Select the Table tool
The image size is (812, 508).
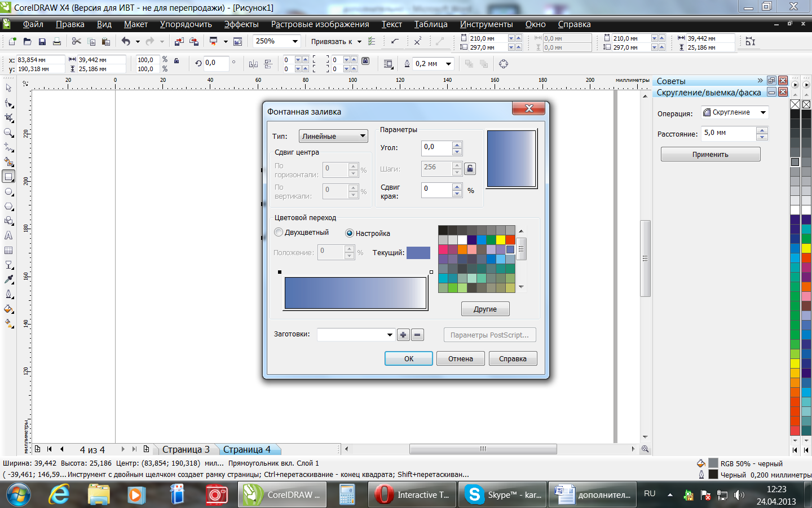point(8,250)
